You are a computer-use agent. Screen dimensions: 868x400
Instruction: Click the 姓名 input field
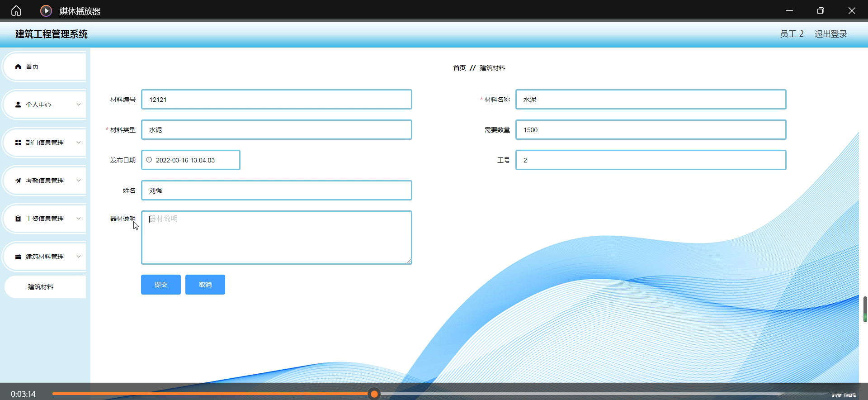[277, 190]
